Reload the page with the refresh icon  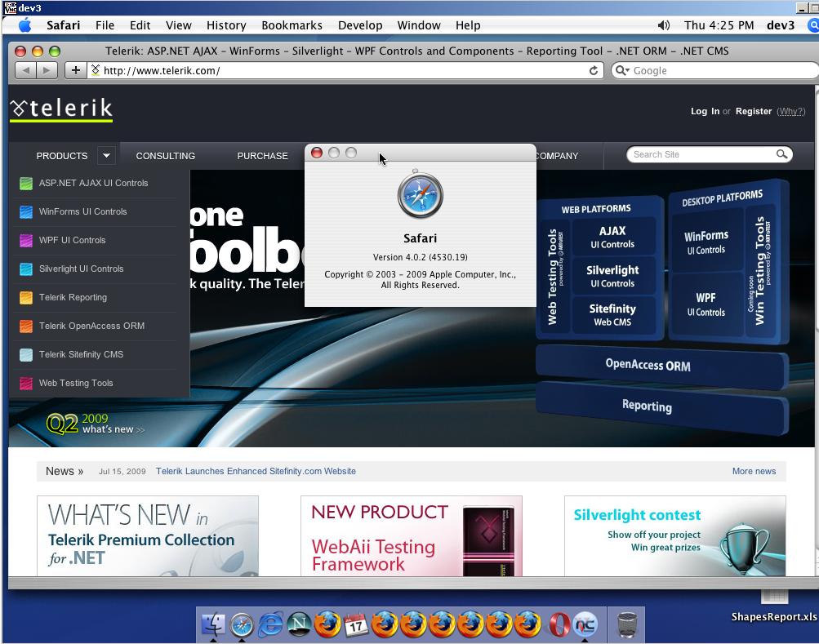pyautogui.click(x=594, y=70)
